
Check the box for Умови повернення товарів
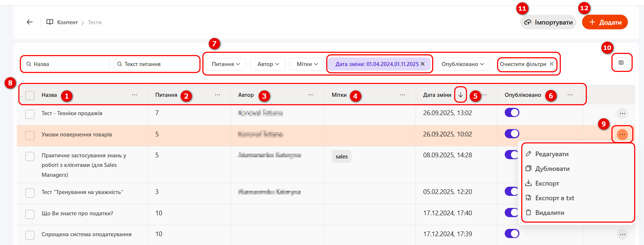(x=30, y=135)
